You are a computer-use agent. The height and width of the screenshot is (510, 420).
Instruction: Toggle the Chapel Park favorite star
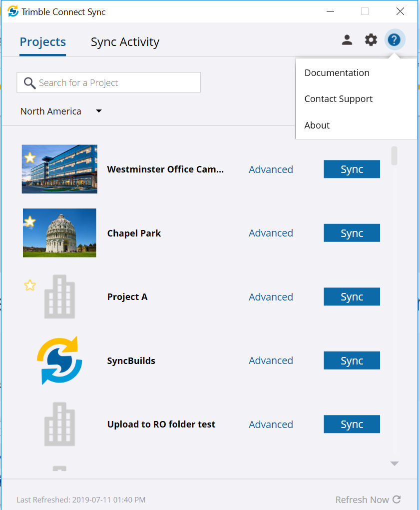(x=30, y=221)
